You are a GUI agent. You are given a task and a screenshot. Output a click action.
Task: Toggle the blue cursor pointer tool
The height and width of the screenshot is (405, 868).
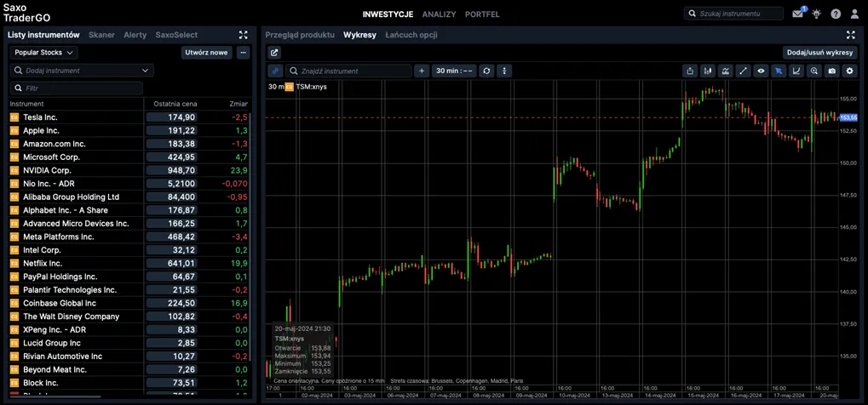pos(779,71)
